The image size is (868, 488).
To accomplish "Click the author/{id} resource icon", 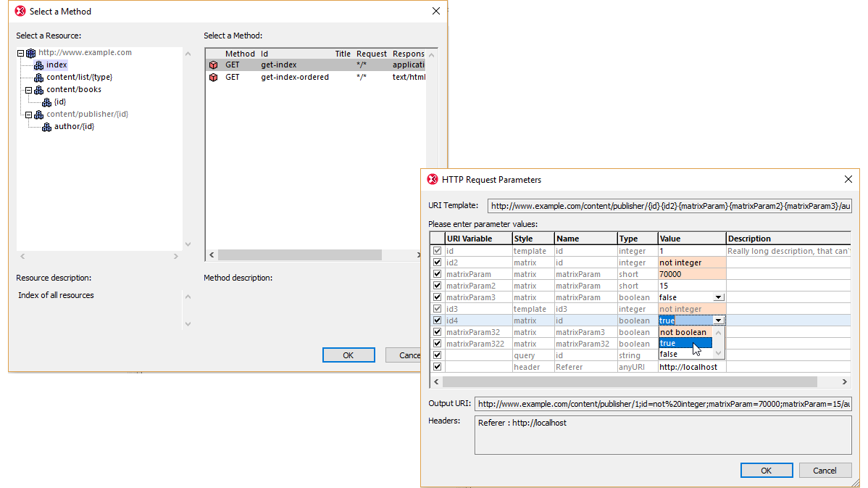I will (x=46, y=127).
